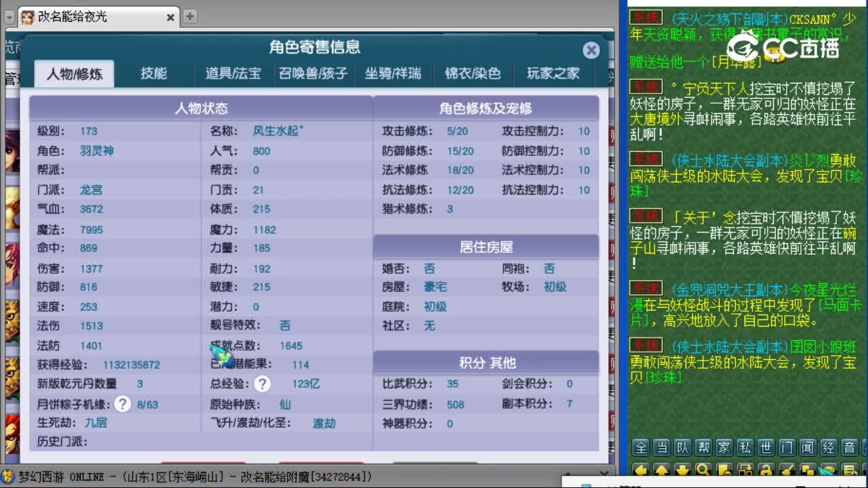This screenshot has width=868, height=488.
Task: Toggle the padlock icon in chat toolbar
Action: click(766, 469)
